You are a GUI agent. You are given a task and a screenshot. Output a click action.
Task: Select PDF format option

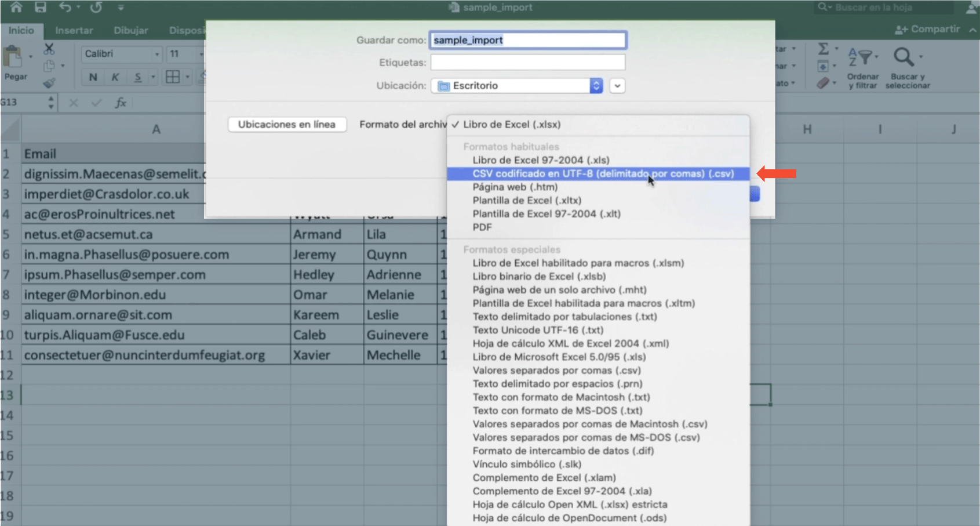click(x=598, y=227)
